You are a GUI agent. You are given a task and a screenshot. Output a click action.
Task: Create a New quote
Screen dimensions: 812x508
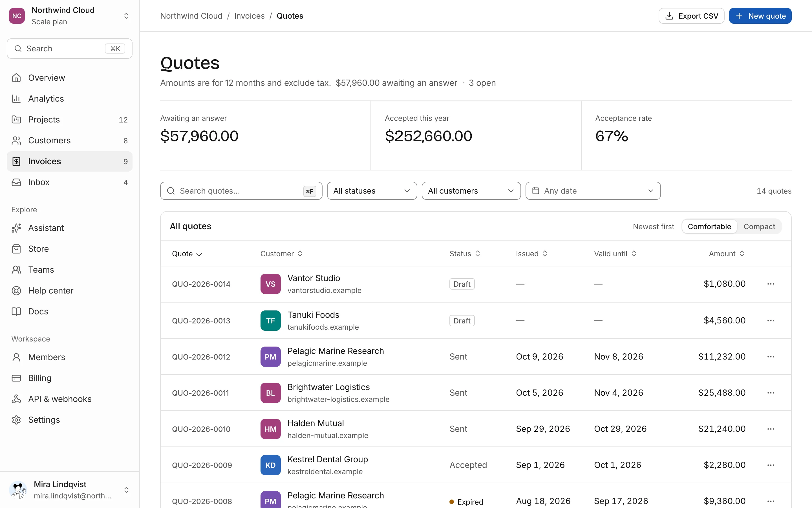coord(760,16)
